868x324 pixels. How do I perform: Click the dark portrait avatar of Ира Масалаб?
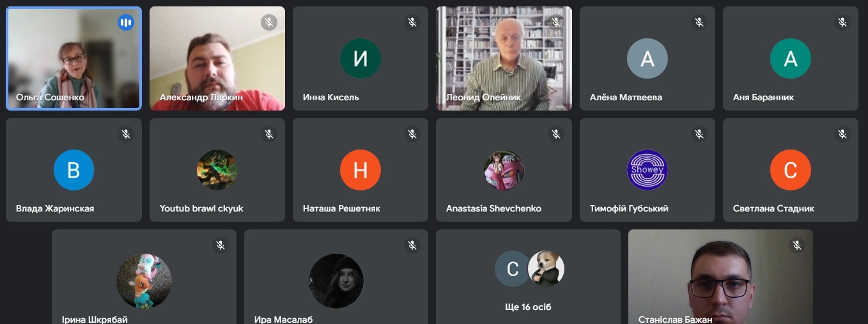point(336,281)
